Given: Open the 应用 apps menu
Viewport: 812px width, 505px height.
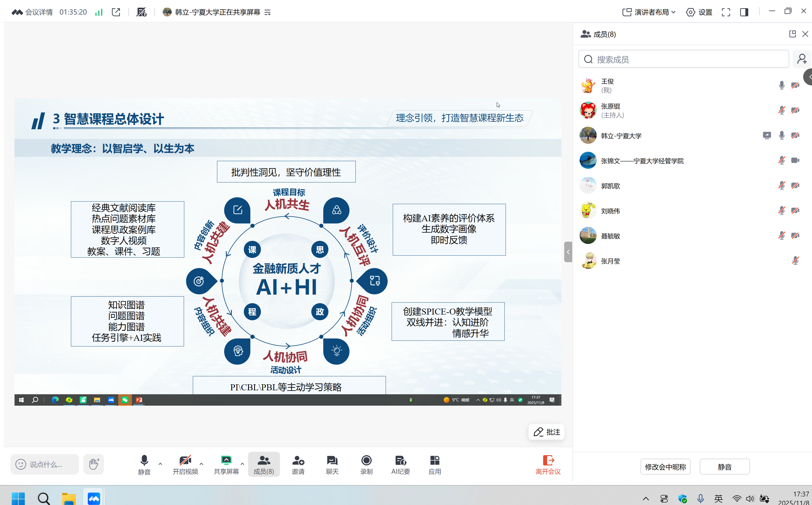Looking at the screenshot, I should coord(435,464).
